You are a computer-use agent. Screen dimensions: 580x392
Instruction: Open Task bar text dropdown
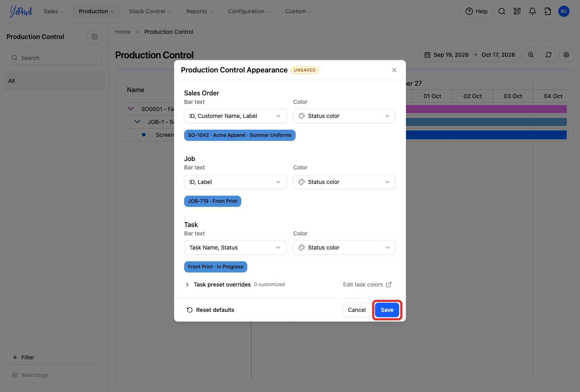(235, 248)
